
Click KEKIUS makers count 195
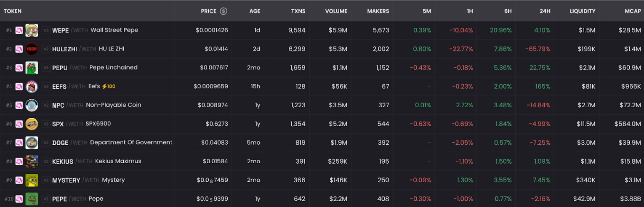383,161
